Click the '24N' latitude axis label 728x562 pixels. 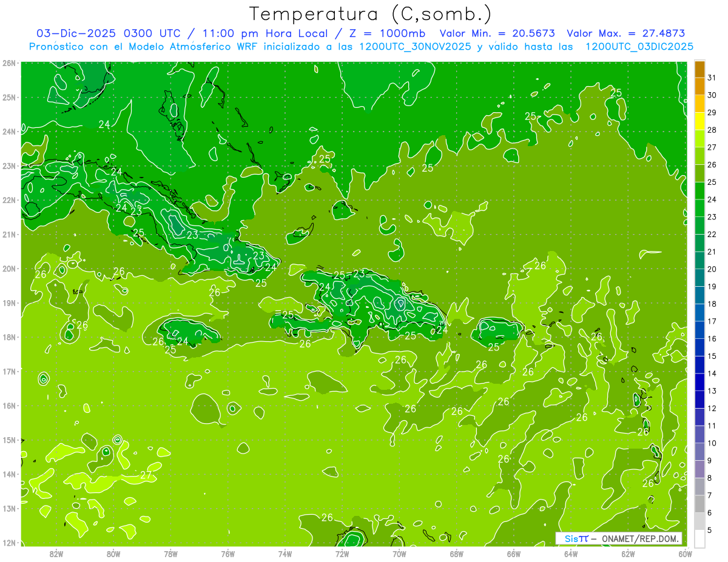tap(9, 132)
